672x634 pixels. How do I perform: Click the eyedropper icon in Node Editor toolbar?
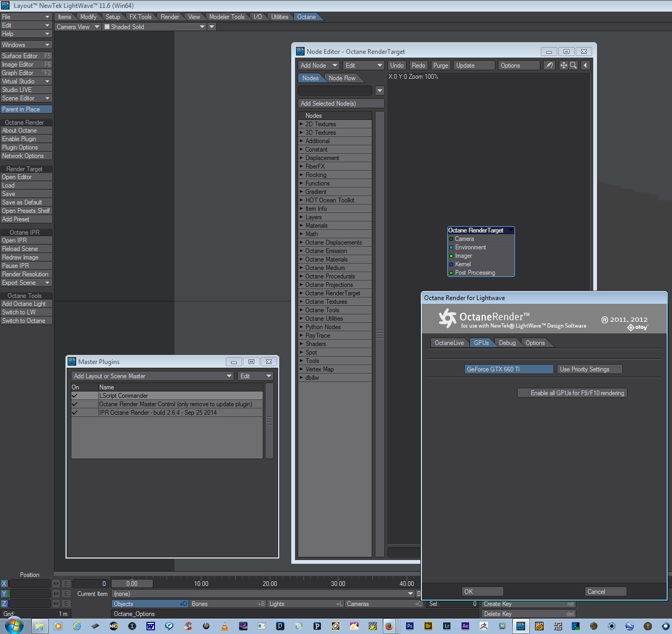tap(549, 66)
